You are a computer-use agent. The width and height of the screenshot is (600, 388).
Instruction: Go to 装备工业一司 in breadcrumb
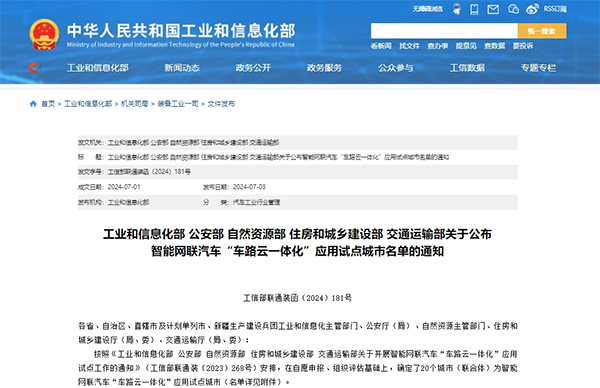pos(178,104)
